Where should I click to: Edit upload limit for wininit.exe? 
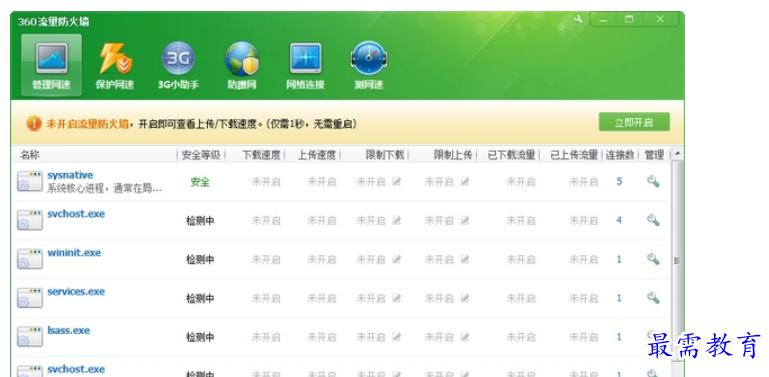464,259
